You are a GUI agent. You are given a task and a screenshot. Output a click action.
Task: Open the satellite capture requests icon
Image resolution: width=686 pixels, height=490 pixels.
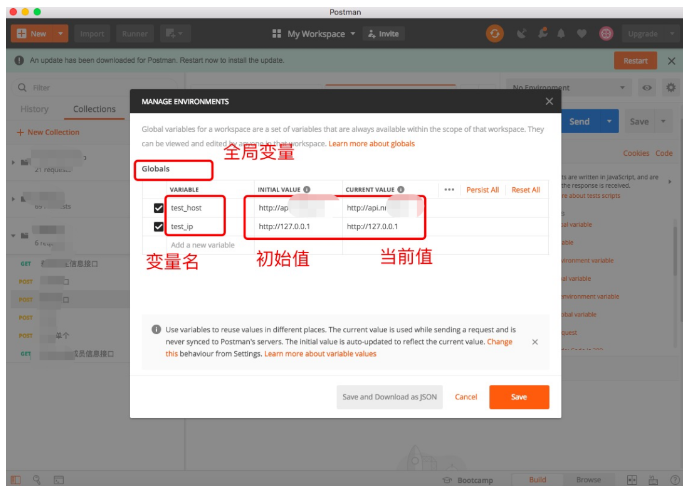point(522,34)
